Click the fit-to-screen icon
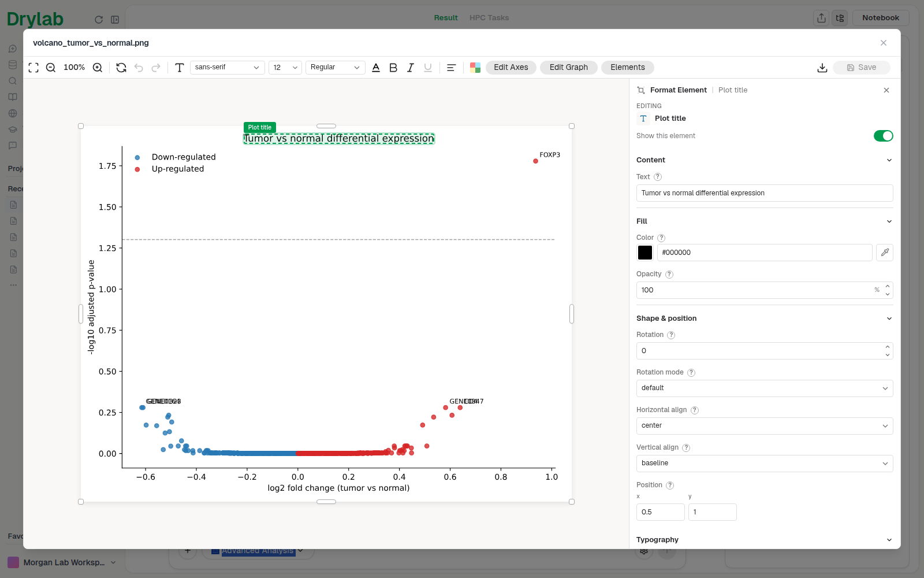The height and width of the screenshot is (578, 924). click(x=33, y=68)
